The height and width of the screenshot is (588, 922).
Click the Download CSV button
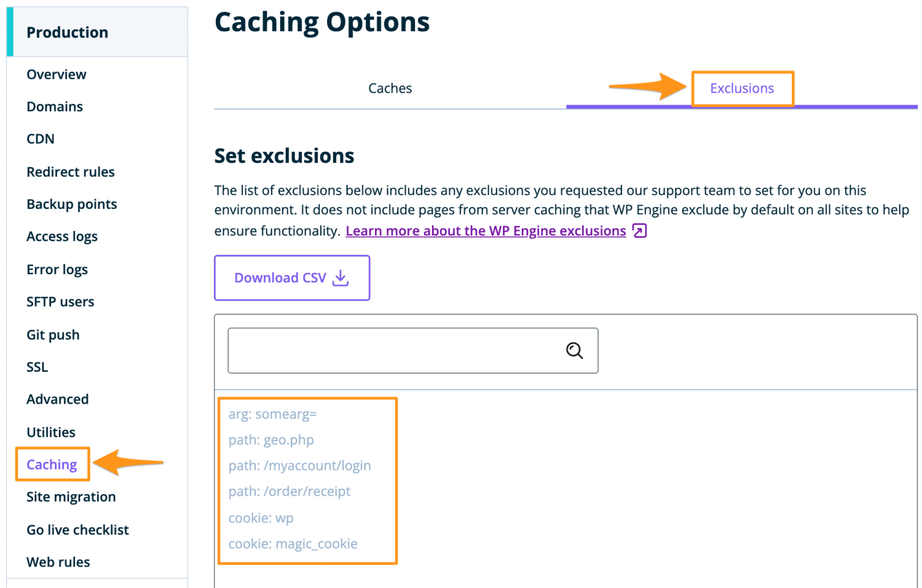(x=291, y=278)
